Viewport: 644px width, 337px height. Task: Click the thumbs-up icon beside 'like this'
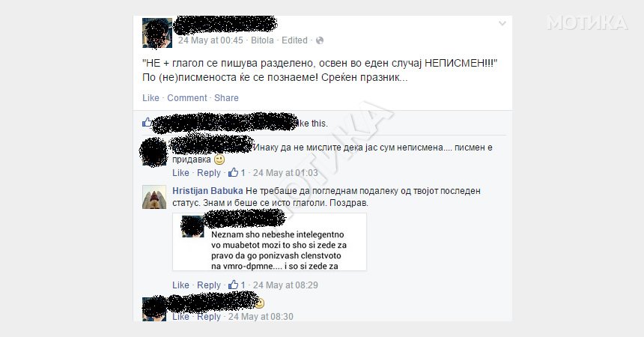tap(147, 122)
